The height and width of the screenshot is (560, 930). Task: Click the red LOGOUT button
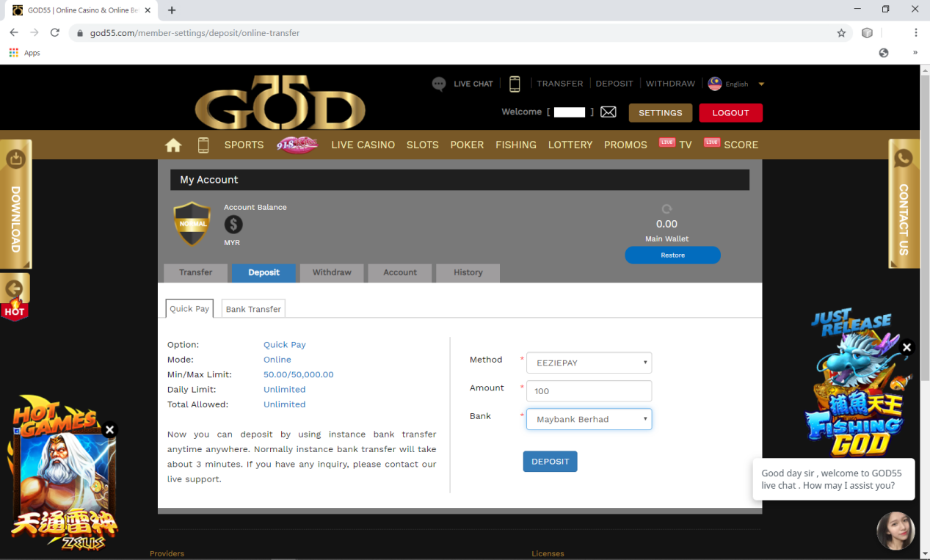point(730,113)
